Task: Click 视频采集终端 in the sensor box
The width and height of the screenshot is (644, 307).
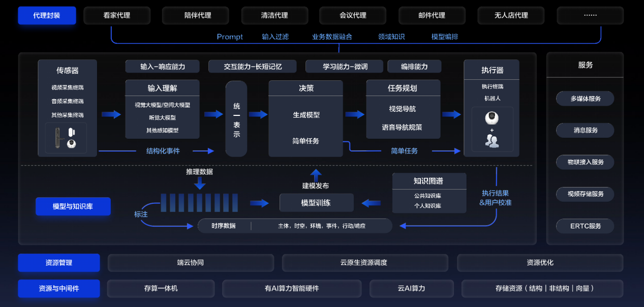Action: point(68,87)
